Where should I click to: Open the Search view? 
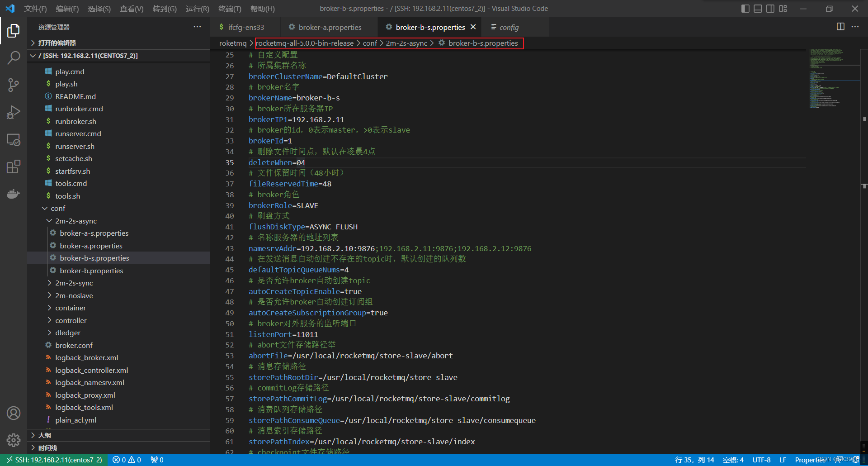point(14,57)
